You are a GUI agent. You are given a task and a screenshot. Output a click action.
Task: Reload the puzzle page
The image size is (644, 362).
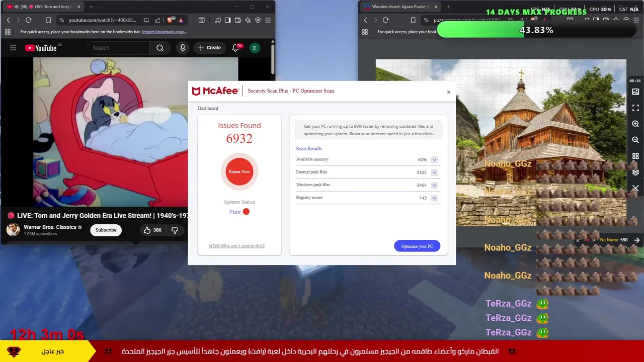[385, 20]
